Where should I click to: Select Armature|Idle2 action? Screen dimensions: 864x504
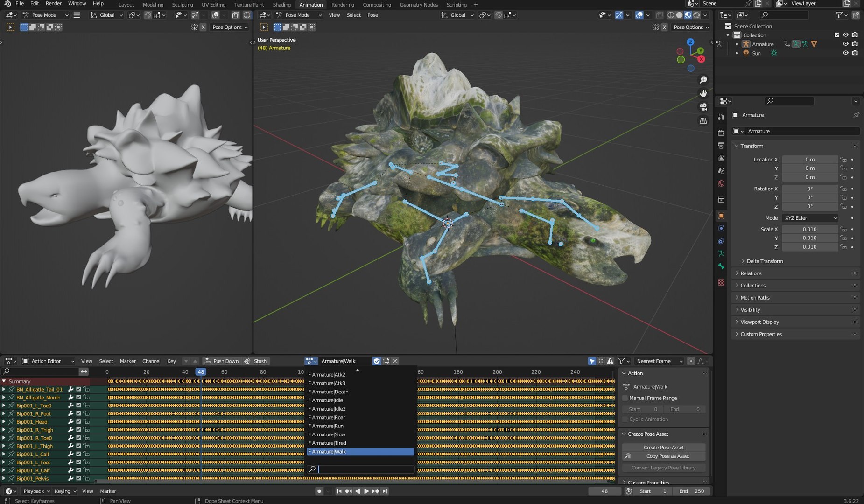click(360, 409)
